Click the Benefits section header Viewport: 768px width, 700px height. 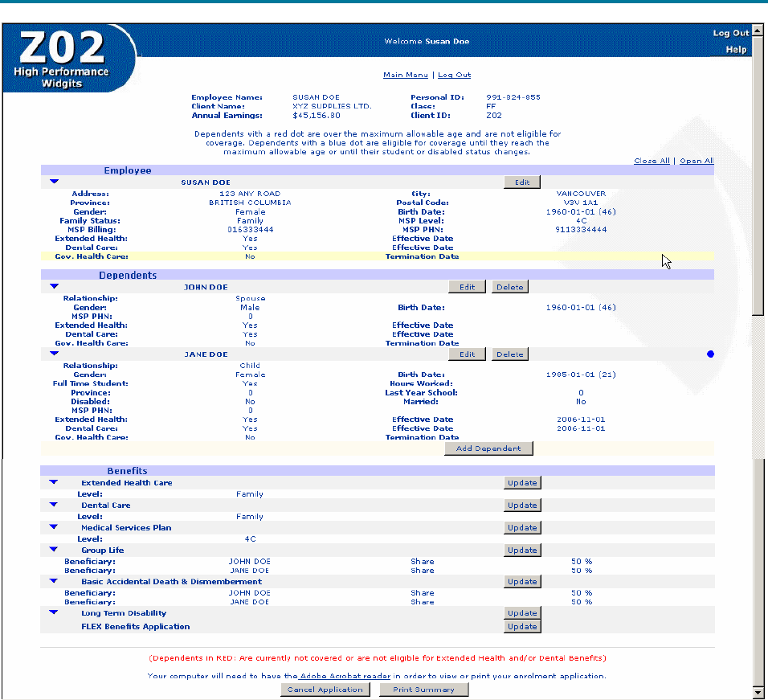coord(377,471)
